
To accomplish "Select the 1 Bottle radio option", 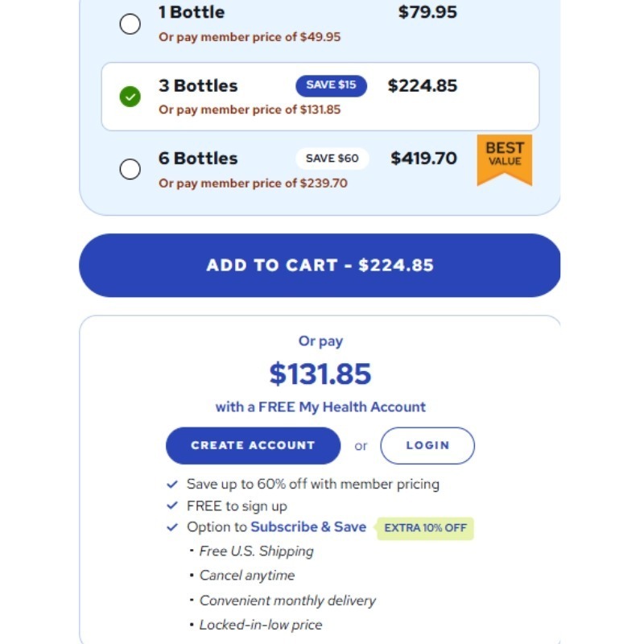I will pos(130,24).
